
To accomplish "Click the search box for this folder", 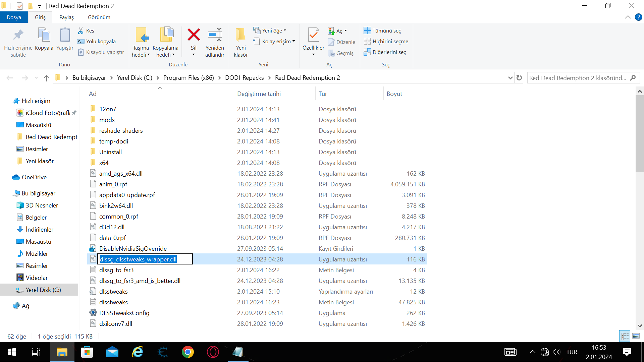I will [x=578, y=78].
